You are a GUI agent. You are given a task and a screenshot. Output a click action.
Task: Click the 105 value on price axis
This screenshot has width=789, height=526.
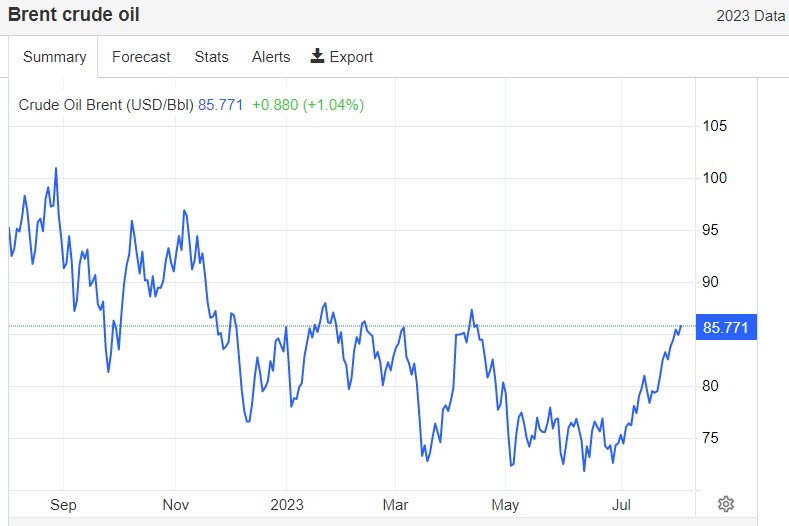click(715, 126)
